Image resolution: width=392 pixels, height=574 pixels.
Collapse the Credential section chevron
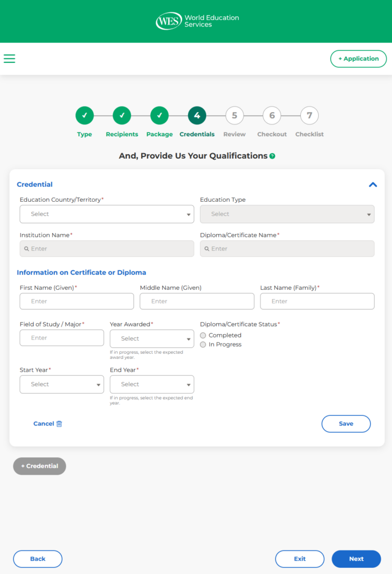click(x=373, y=184)
